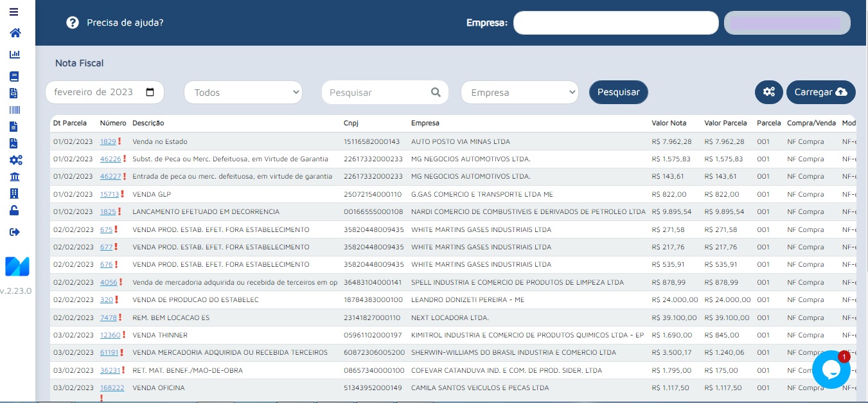The image size is (868, 403).
Task: Open the Todos filter dropdown
Action: click(243, 92)
